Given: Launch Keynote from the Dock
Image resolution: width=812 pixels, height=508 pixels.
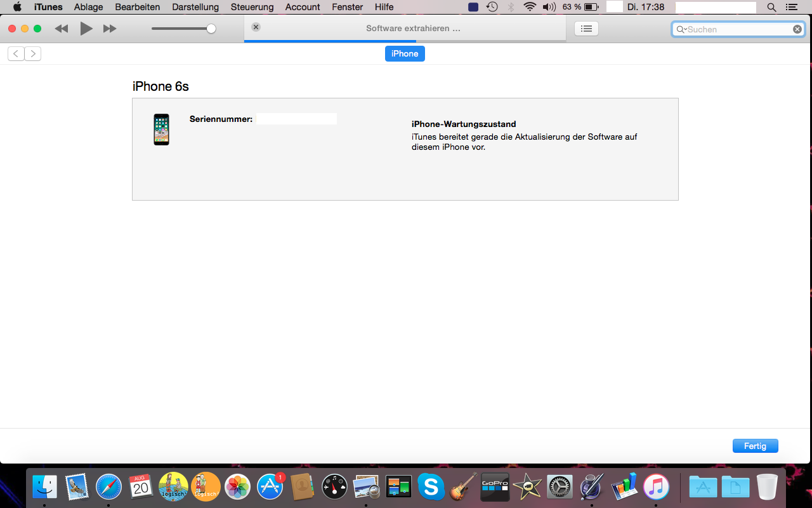Looking at the screenshot, I should [x=592, y=487].
